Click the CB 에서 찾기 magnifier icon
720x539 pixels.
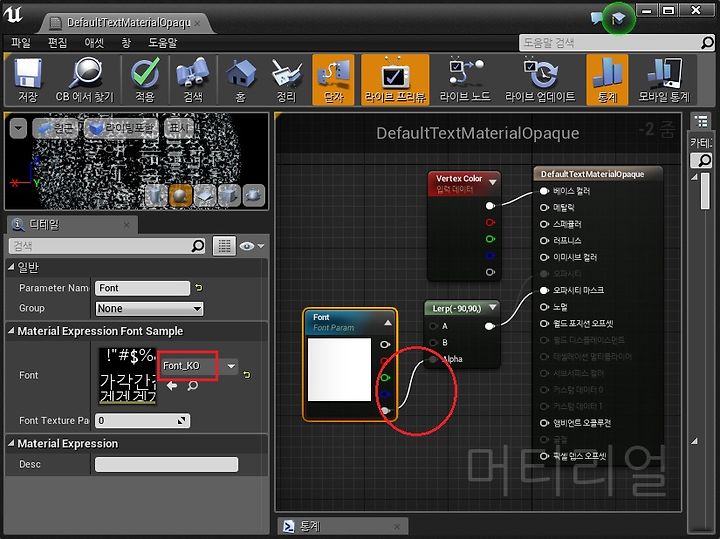(x=84, y=79)
